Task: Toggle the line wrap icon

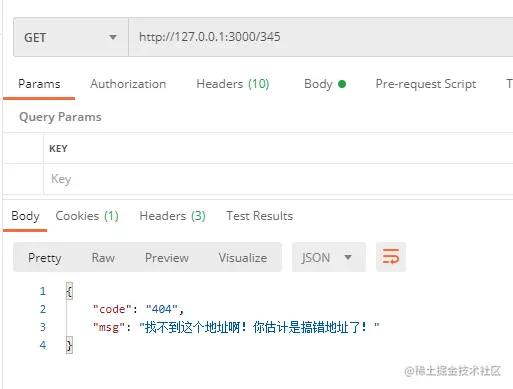Action: (391, 257)
